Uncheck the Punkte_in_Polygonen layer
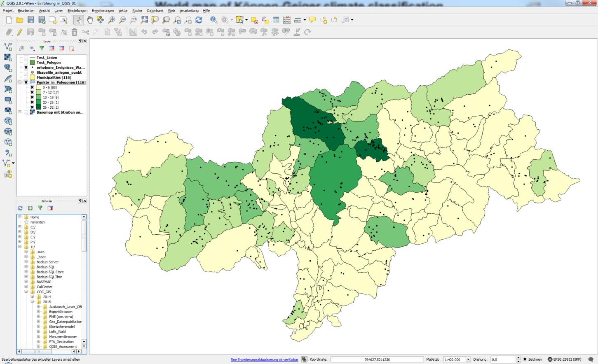Image resolution: width=598 pixels, height=364 pixels. [26, 82]
